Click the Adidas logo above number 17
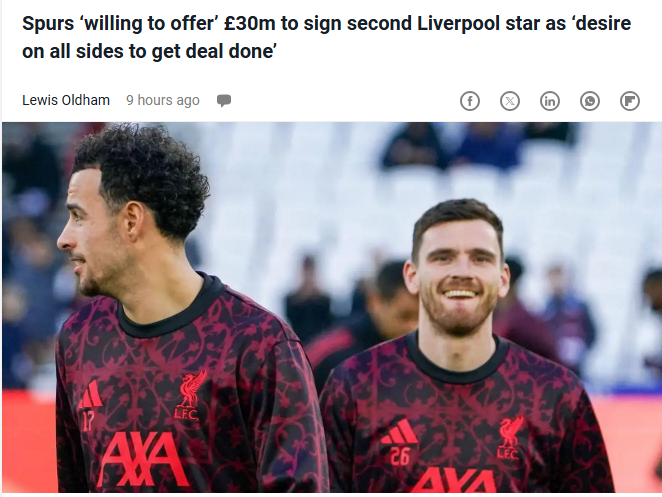 (x=90, y=394)
